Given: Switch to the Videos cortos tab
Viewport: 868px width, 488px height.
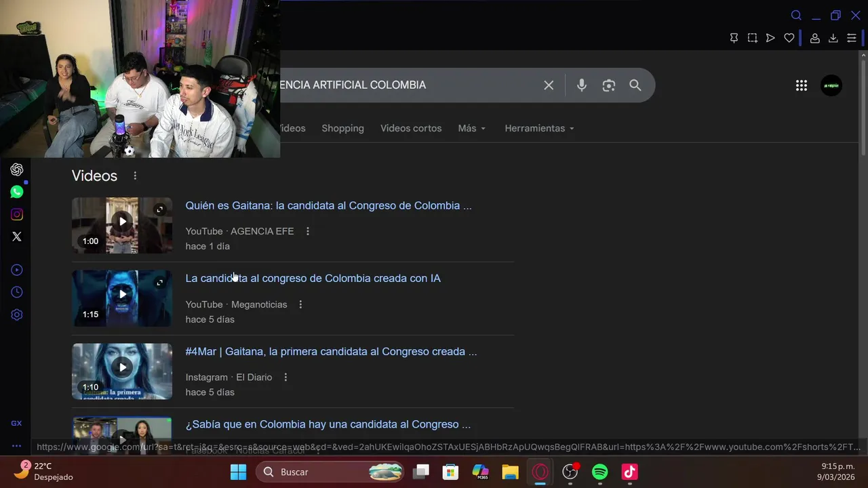Looking at the screenshot, I should tap(411, 128).
